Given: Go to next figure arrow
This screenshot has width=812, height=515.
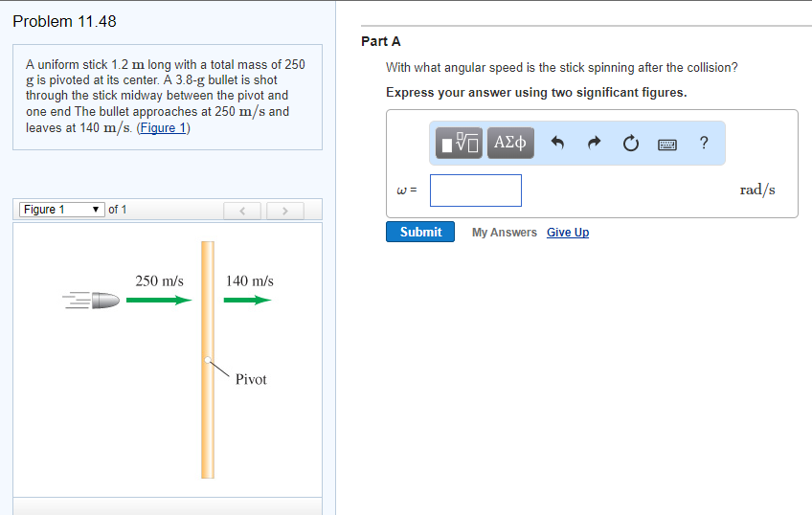Looking at the screenshot, I should 284,211.
